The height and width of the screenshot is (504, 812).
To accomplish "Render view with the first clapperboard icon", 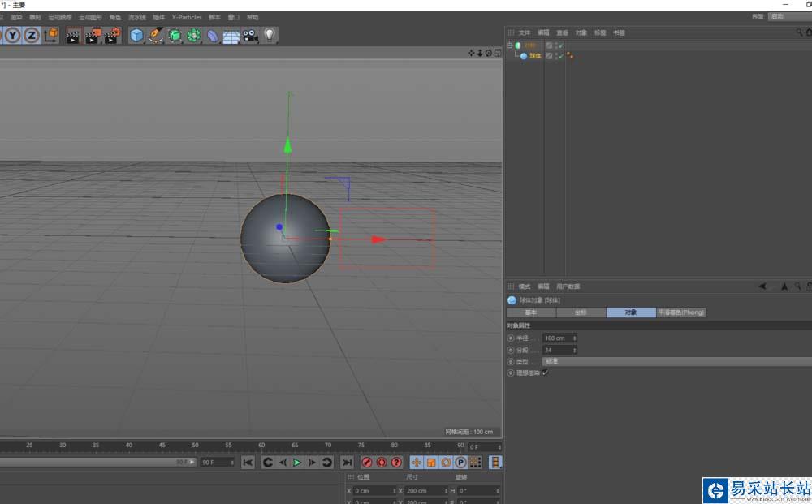I will [73, 36].
